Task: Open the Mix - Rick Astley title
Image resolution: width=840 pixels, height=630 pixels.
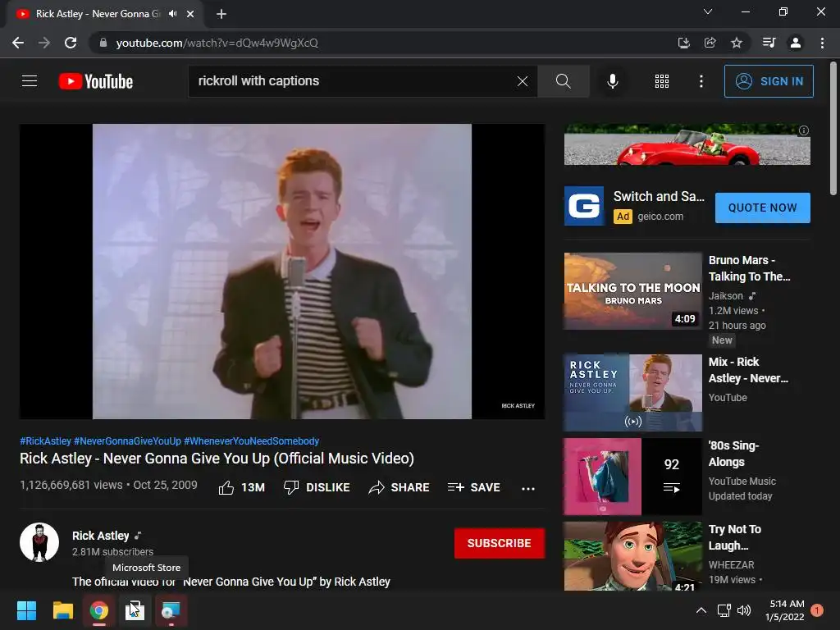Action: tap(748, 370)
